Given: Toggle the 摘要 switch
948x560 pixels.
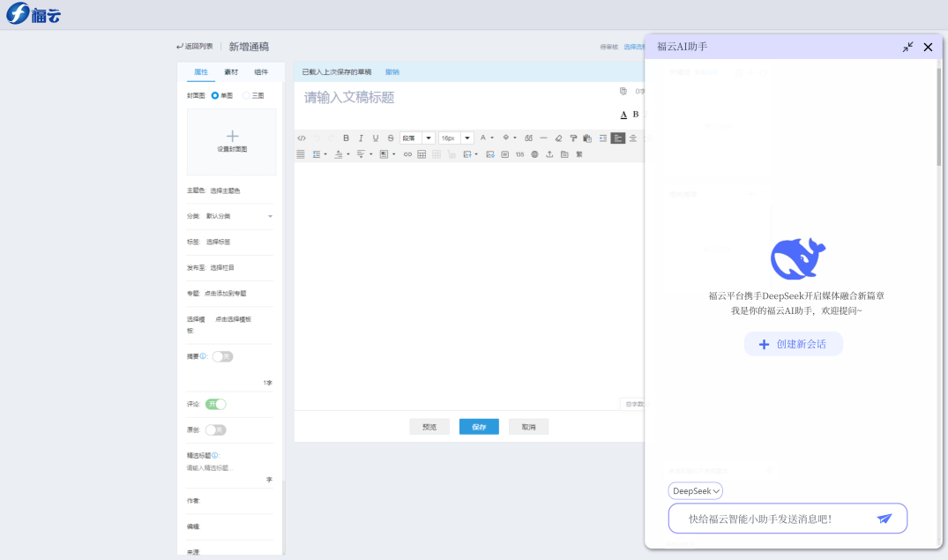Looking at the screenshot, I should [x=222, y=357].
